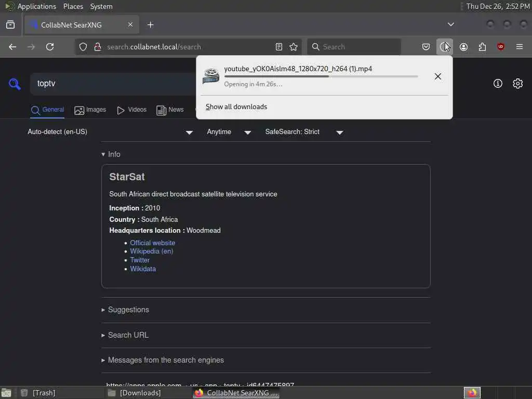The width and height of the screenshot is (532, 399).
Task: Click the clock in the top panel
Action: tap(498, 6)
